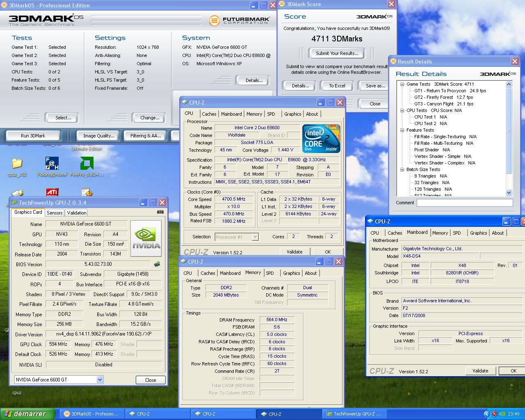The height and width of the screenshot is (420, 525).
Task: Open the GPU selection dropdown in GPU-Z
Action: click(100, 380)
